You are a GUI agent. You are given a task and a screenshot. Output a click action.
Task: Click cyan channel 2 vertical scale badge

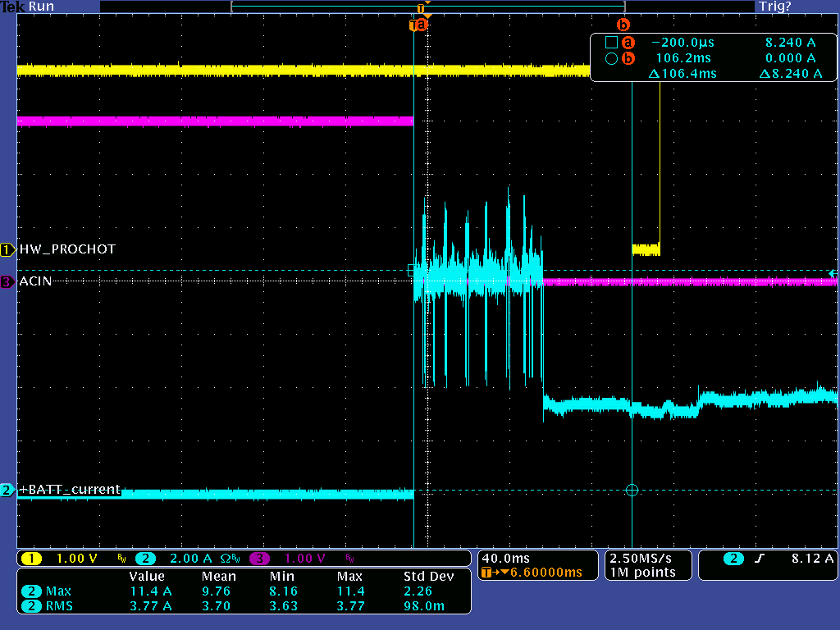click(x=145, y=559)
